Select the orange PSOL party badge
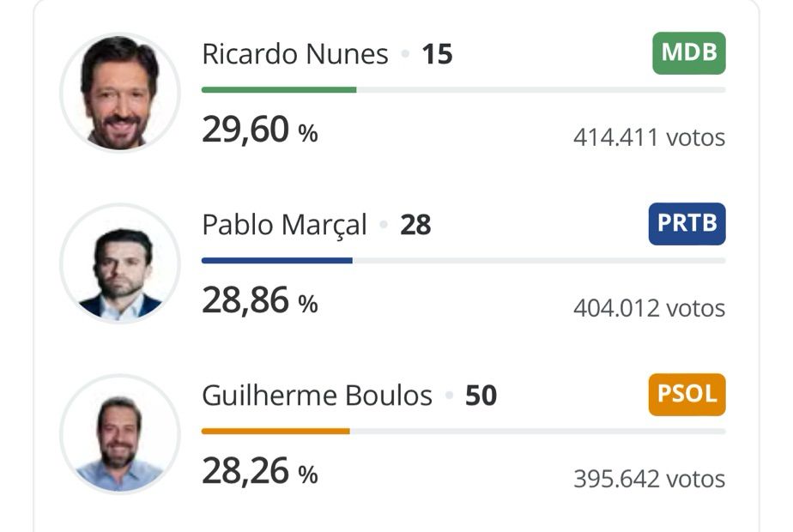 pyautogui.click(x=687, y=395)
